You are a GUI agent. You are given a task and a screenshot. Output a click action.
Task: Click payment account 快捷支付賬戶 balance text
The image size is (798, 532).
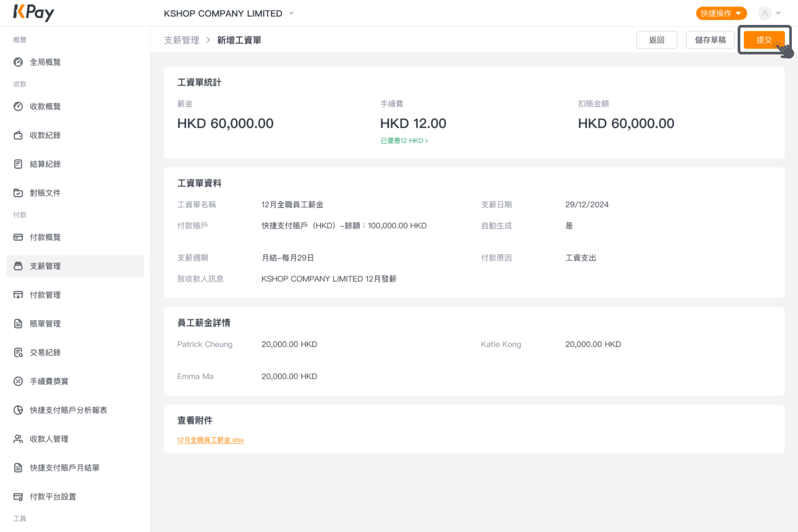coord(344,226)
